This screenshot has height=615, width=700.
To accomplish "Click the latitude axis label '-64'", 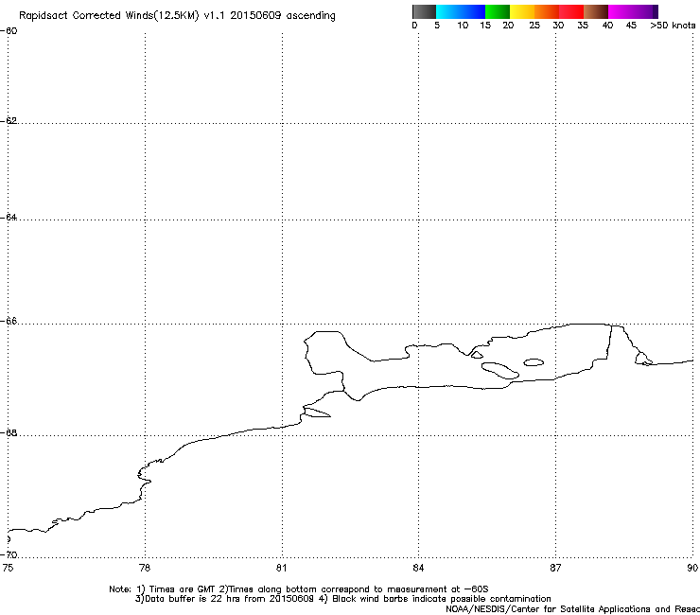I will (x=9, y=217).
